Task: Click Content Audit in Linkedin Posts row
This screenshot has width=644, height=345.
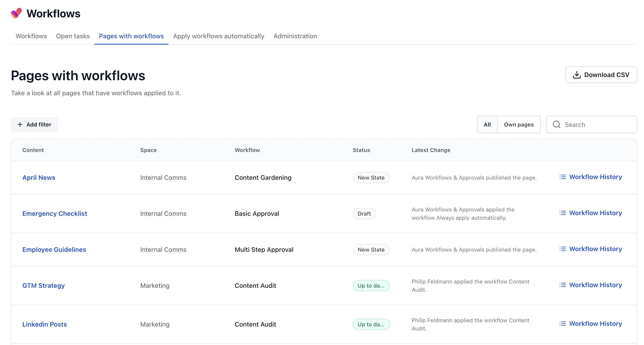Action: click(255, 324)
